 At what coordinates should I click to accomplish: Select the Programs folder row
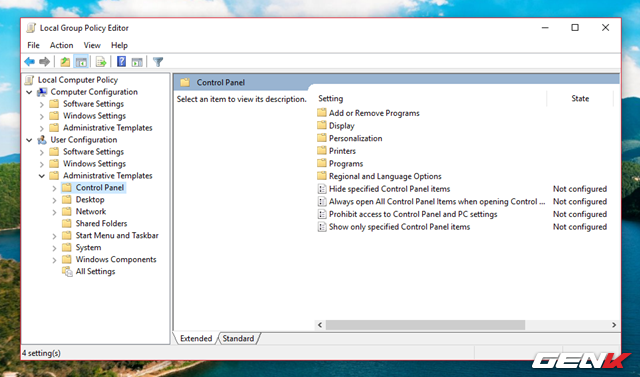coord(346,164)
